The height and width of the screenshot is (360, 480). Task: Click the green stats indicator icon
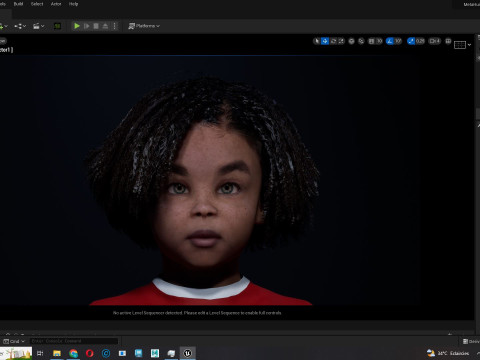click(57, 26)
